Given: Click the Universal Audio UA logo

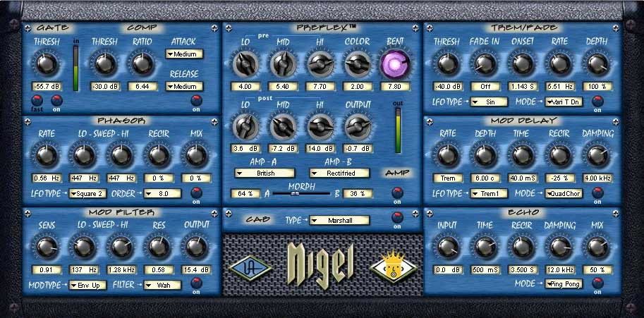Looking at the screenshot, I should tap(250, 269).
